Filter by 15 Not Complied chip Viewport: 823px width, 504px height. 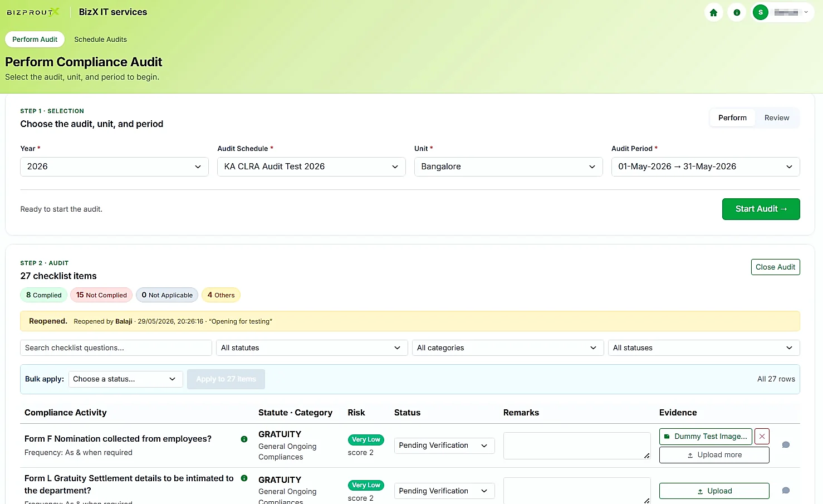[x=101, y=295]
